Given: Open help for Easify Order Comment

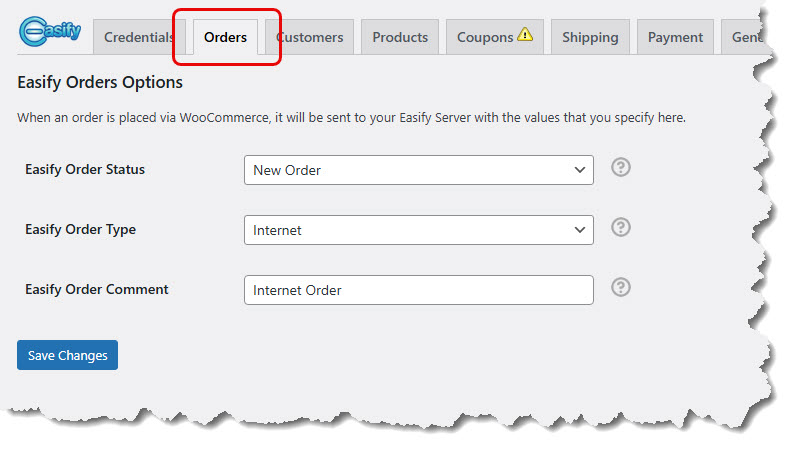Looking at the screenshot, I should coord(621,287).
